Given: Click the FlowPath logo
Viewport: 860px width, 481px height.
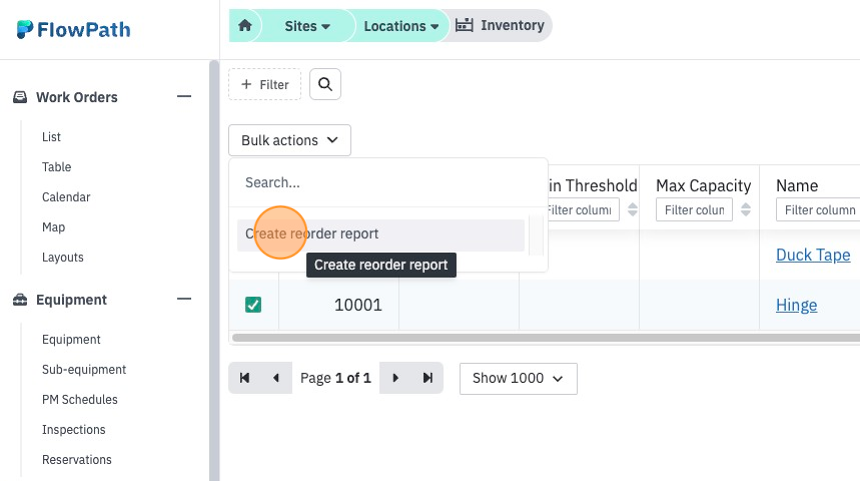Looking at the screenshot, I should click(x=73, y=30).
